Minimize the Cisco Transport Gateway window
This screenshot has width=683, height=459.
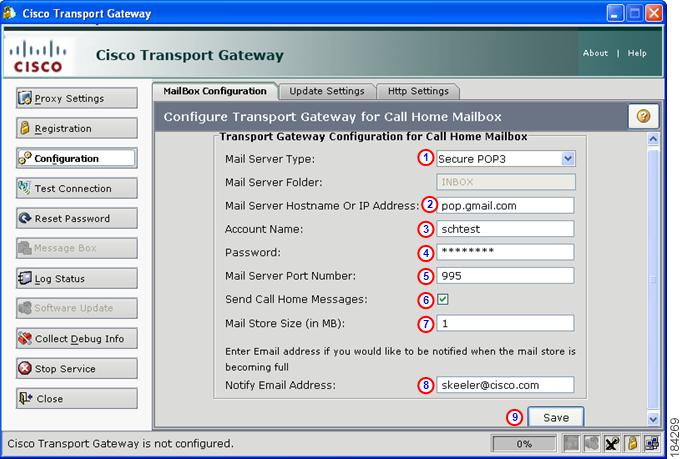(x=615, y=14)
